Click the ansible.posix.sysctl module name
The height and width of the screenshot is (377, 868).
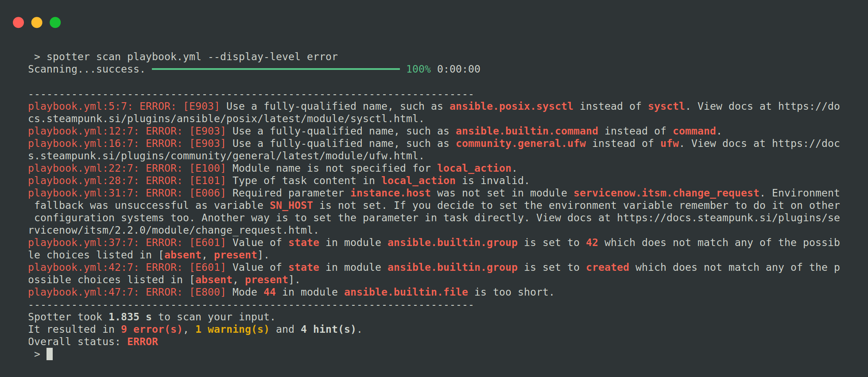(511, 106)
